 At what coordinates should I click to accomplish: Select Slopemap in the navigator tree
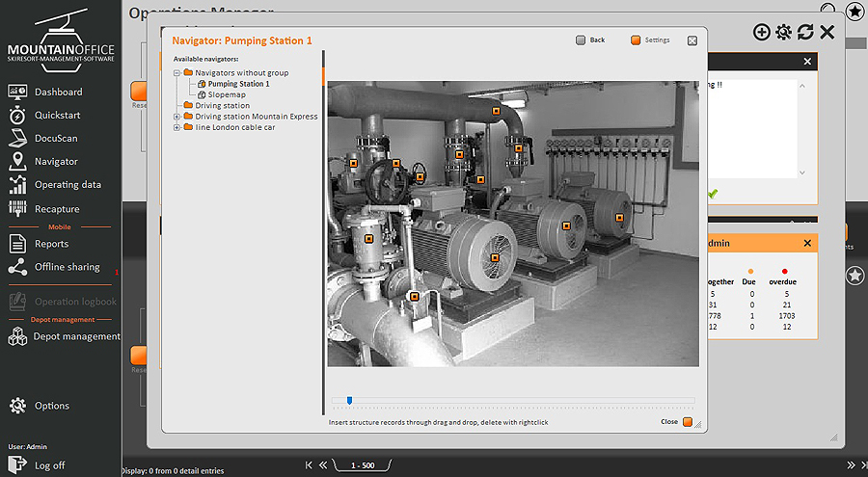point(228,94)
